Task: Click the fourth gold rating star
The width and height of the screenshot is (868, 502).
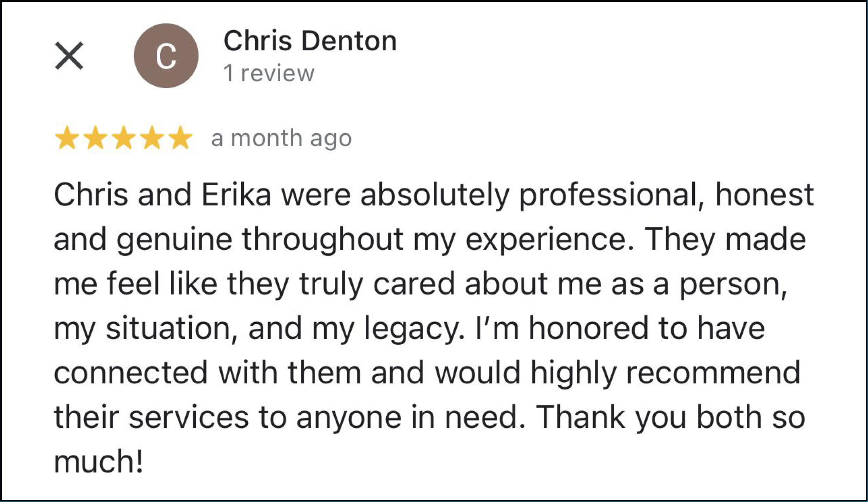Action: [x=152, y=137]
